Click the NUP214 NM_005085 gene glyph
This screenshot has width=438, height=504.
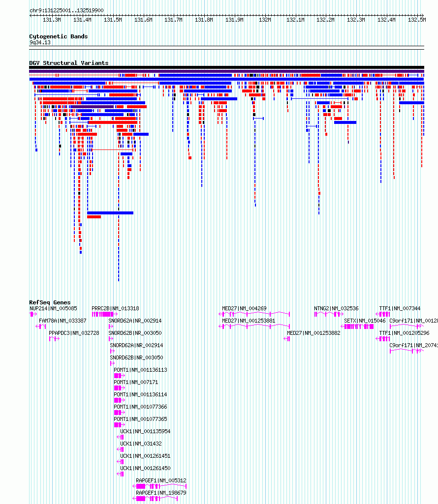[x=33, y=314]
